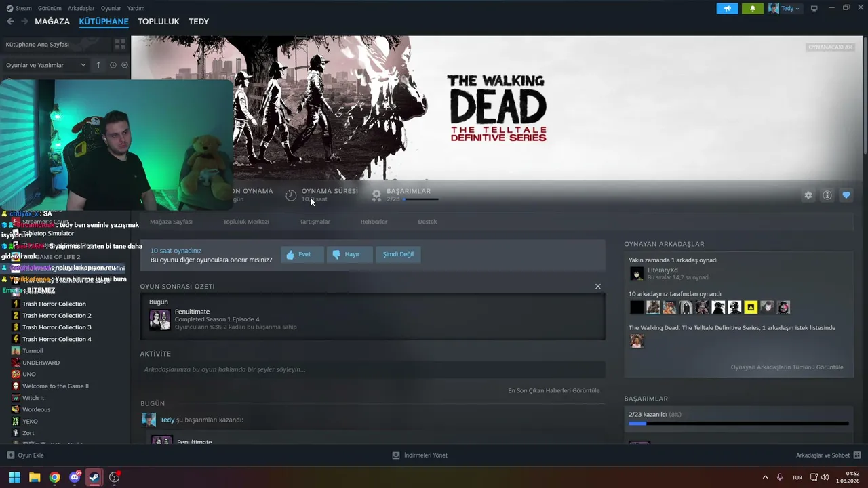Filter library by recent clock icon
The image size is (868, 488).
point(113,65)
